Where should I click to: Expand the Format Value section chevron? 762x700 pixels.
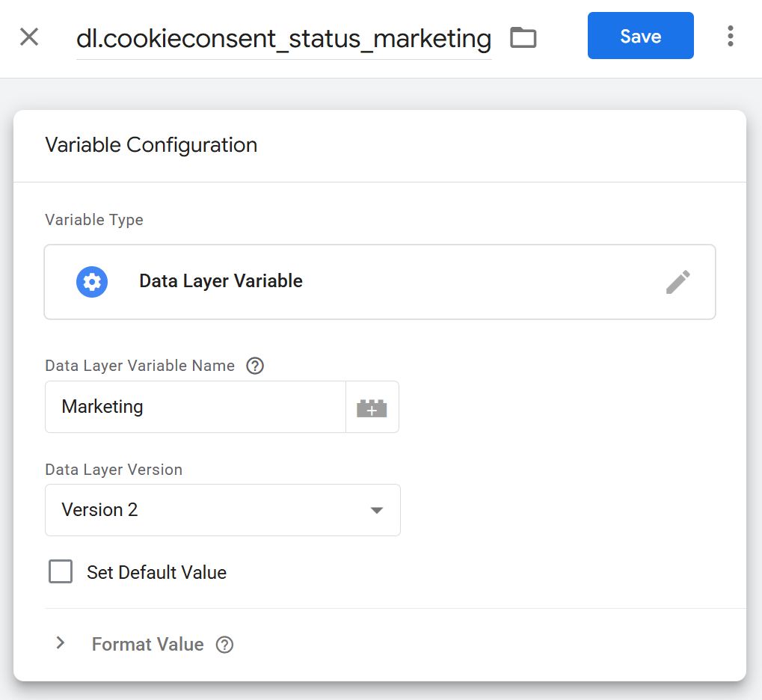pos(61,643)
